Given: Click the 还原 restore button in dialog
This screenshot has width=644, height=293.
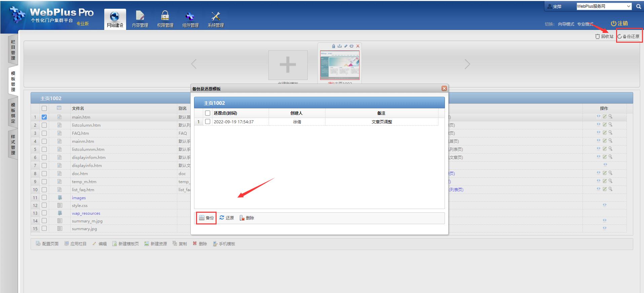Looking at the screenshot, I should [x=227, y=218].
